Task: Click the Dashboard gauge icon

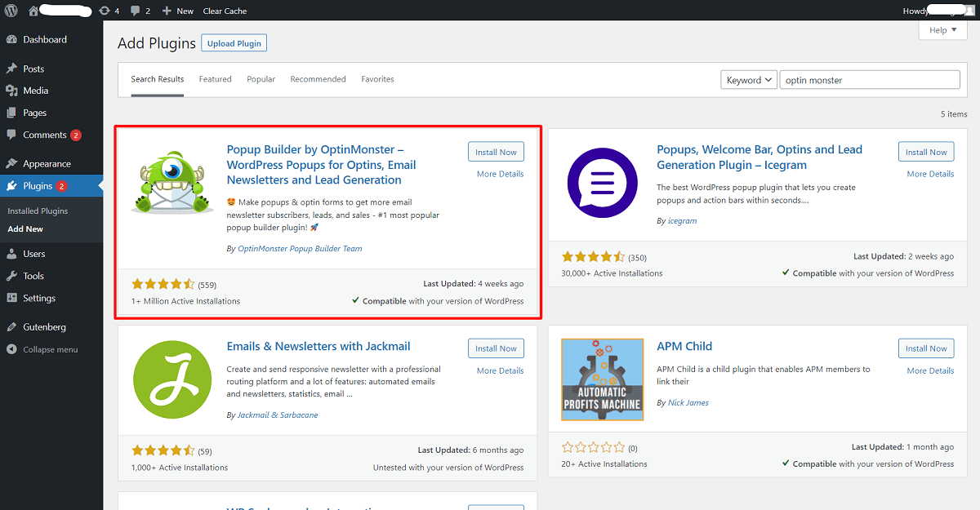Action: click(x=11, y=39)
